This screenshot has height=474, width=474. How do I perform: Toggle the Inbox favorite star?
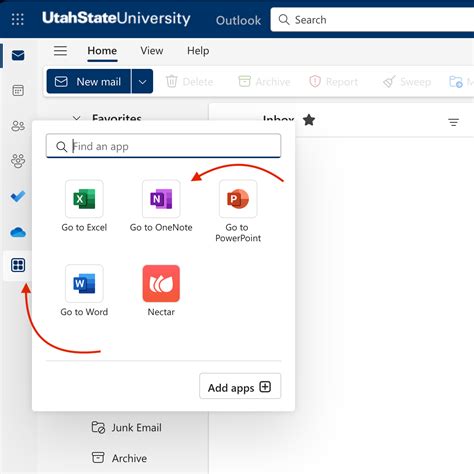tap(309, 120)
